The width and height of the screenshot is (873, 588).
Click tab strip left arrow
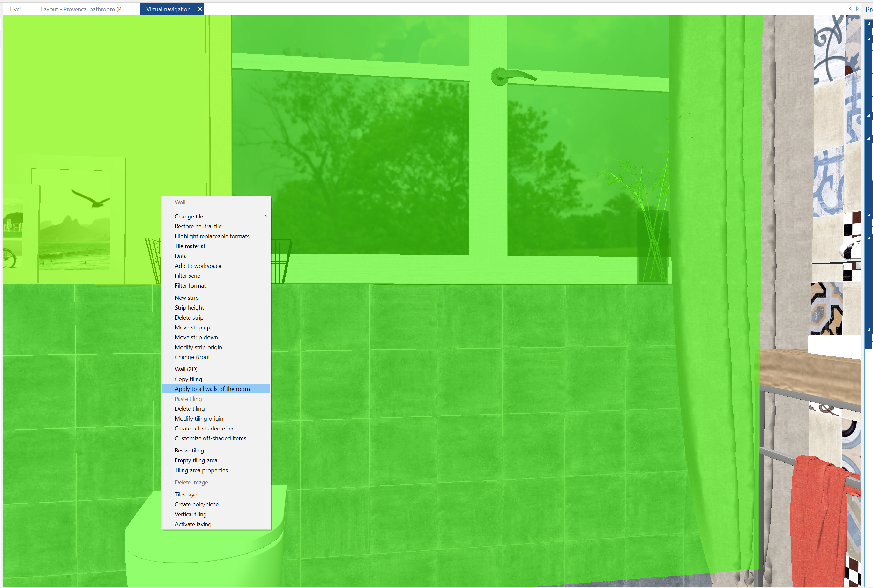click(x=850, y=8)
